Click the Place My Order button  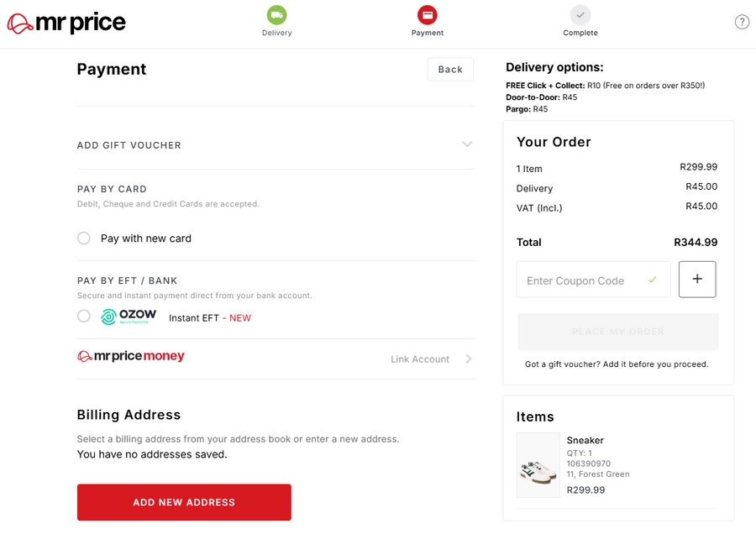617,332
